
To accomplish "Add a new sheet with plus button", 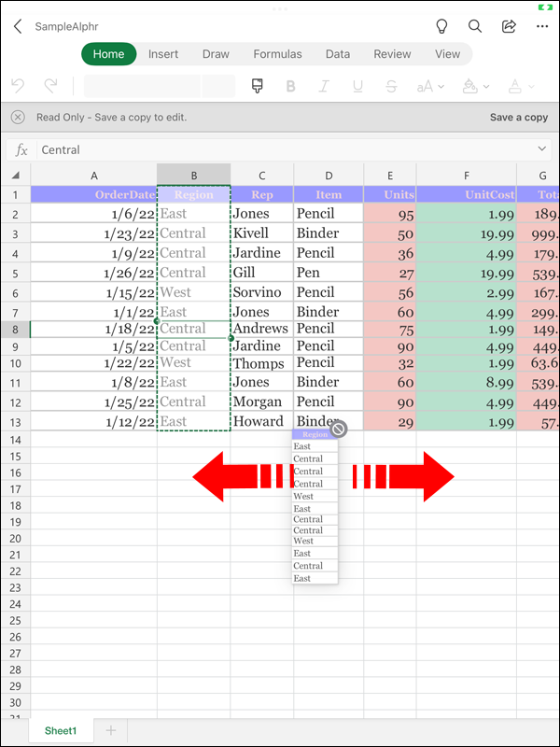I will click(110, 730).
